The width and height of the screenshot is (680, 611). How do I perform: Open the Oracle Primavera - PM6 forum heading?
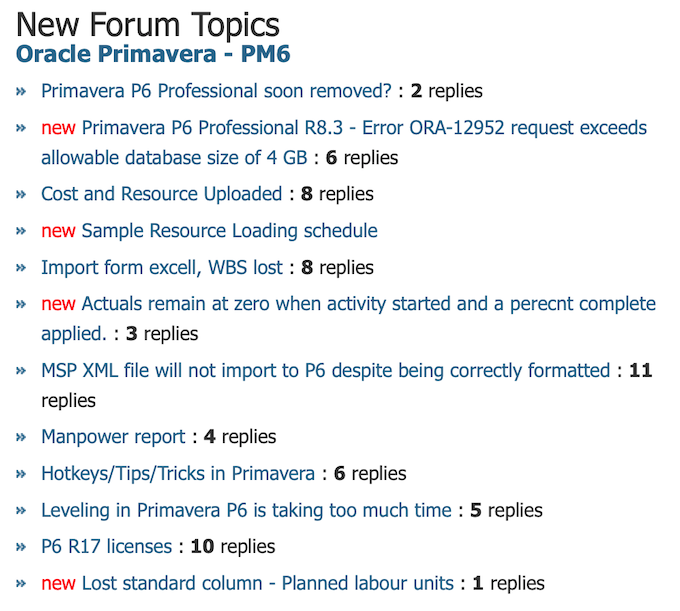click(153, 53)
